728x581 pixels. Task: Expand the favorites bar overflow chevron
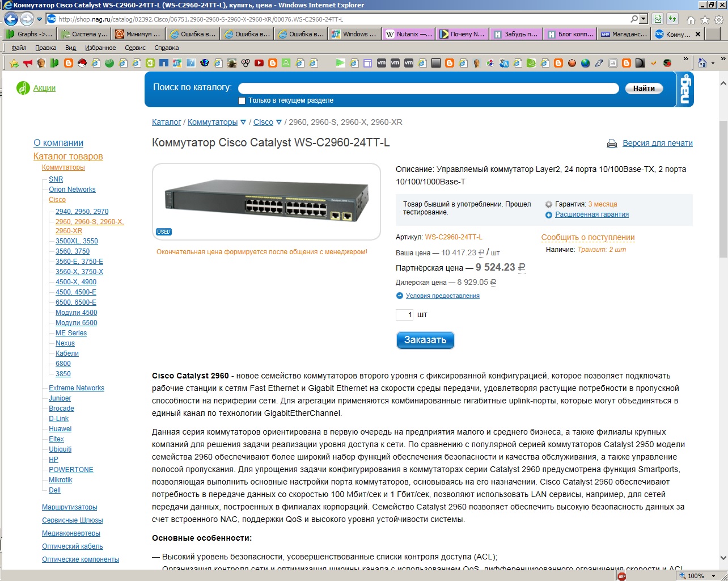tap(685, 59)
